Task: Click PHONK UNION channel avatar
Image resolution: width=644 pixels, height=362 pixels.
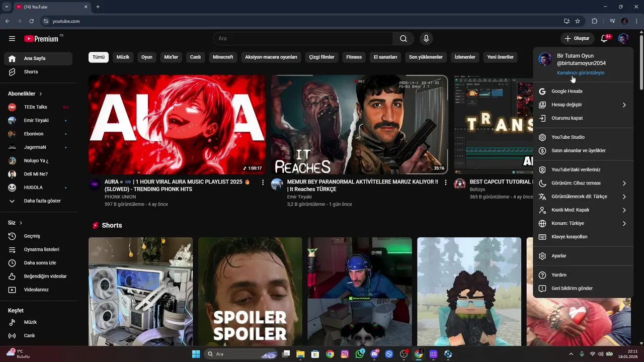Action: pos(95,184)
